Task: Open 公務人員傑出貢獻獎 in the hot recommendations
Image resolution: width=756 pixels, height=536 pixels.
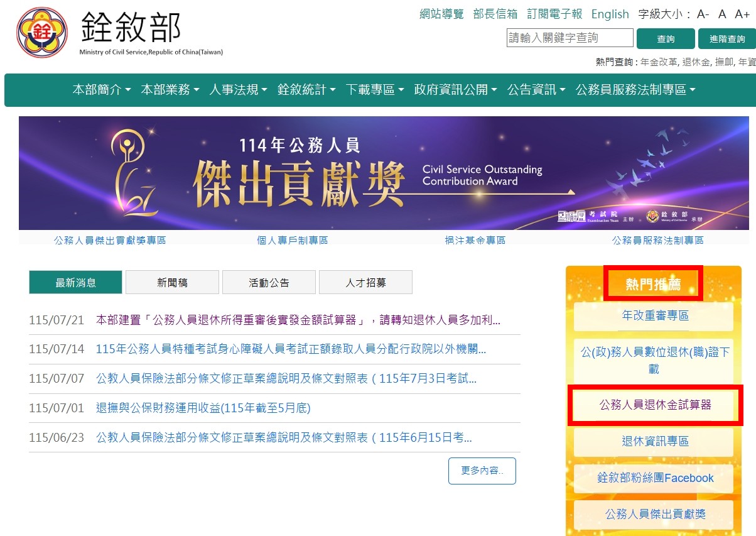Action: click(654, 515)
